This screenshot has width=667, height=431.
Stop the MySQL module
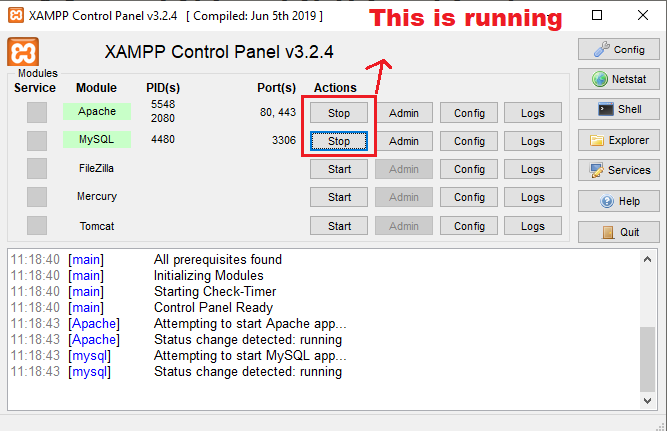click(x=339, y=141)
